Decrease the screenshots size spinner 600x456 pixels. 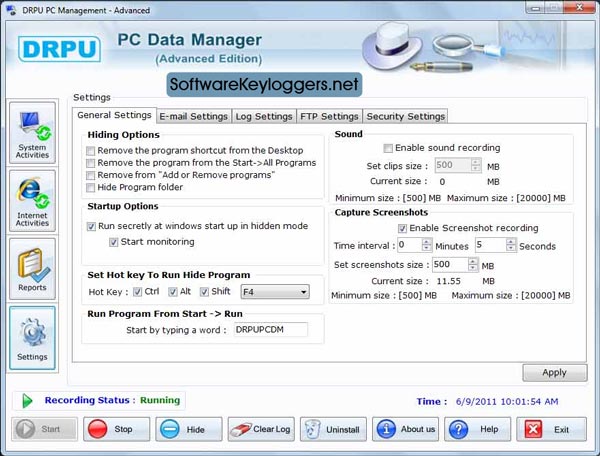[x=473, y=268]
